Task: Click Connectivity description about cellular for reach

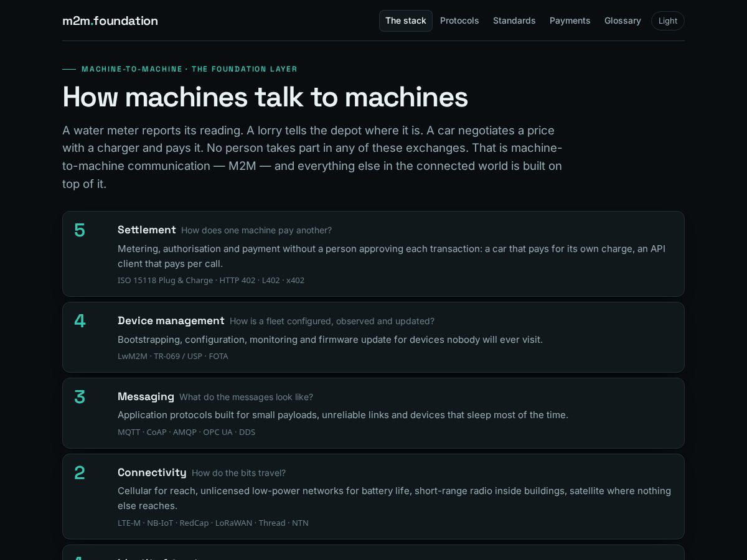Action: 394,498
